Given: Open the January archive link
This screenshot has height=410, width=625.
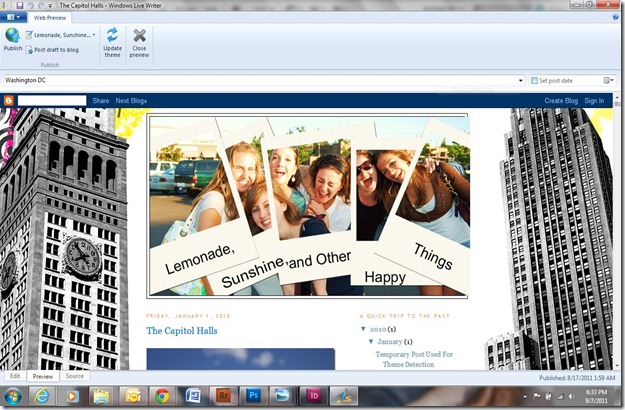Looking at the screenshot, I should pyautogui.click(x=390, y=341).
